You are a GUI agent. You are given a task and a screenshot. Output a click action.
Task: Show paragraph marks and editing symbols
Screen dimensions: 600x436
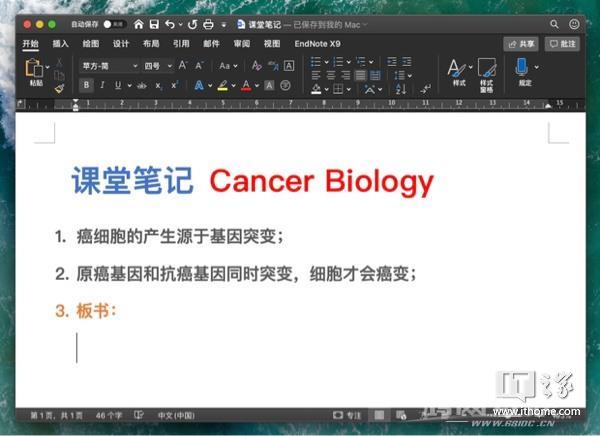point(425,89)
